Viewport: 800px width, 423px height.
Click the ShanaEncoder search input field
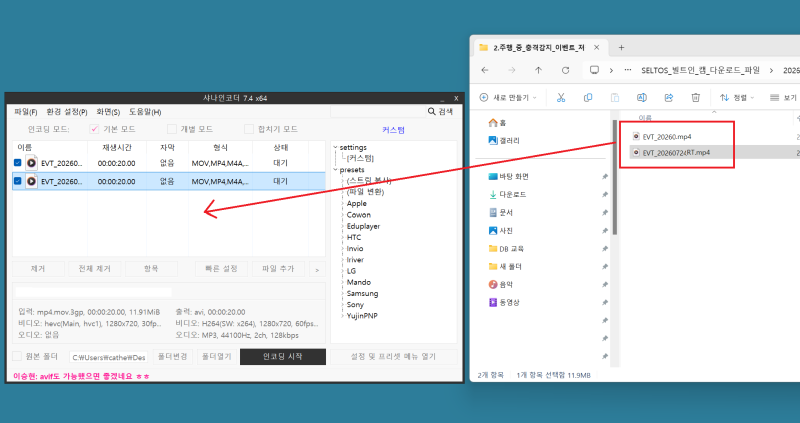pos(378,111)
